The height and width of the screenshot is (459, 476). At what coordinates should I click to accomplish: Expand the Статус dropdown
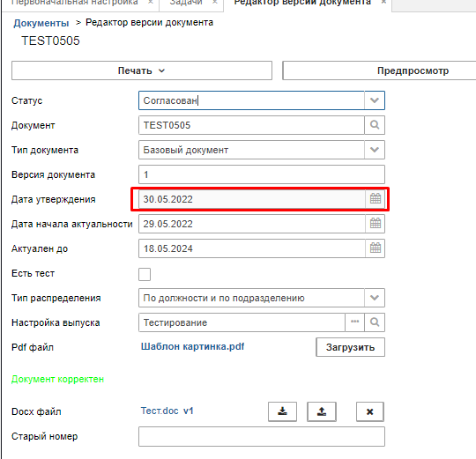[x=375, y=100]
